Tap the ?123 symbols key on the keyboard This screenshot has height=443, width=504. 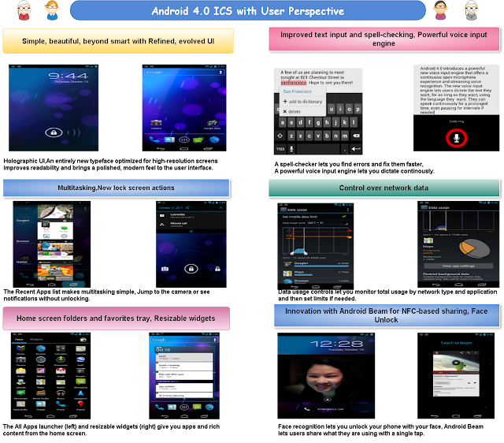pyautogui.click(x=280, y=149)
